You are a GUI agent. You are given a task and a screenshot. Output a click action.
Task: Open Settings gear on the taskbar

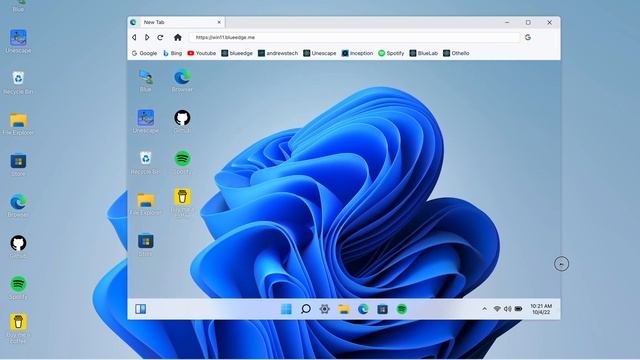pyautogui.click(x=324, y=309)
